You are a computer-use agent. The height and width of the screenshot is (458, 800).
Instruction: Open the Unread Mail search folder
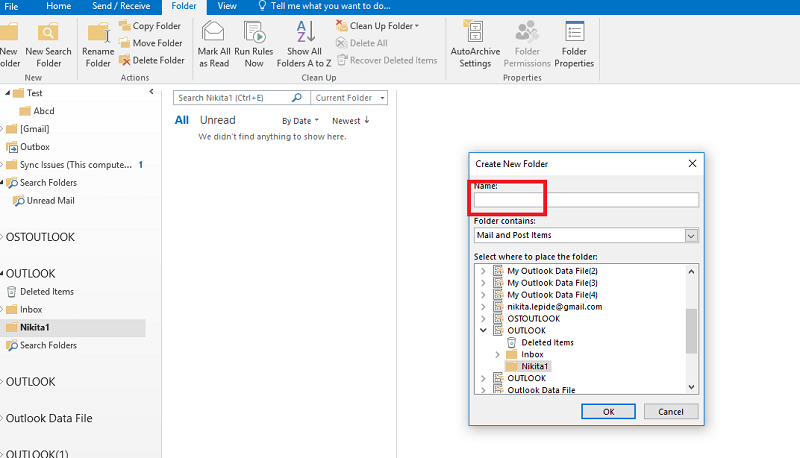[51, 200]
